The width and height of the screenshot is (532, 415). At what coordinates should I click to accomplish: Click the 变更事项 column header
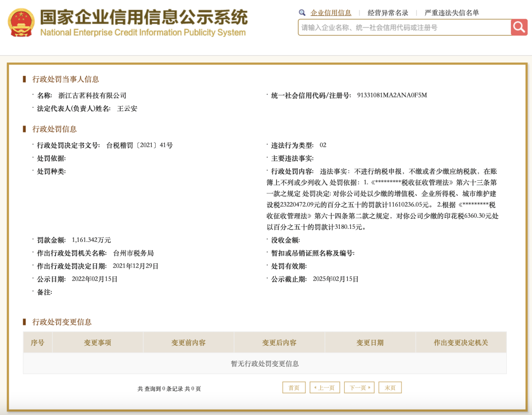pyautogui.click(x=98, y=343)
